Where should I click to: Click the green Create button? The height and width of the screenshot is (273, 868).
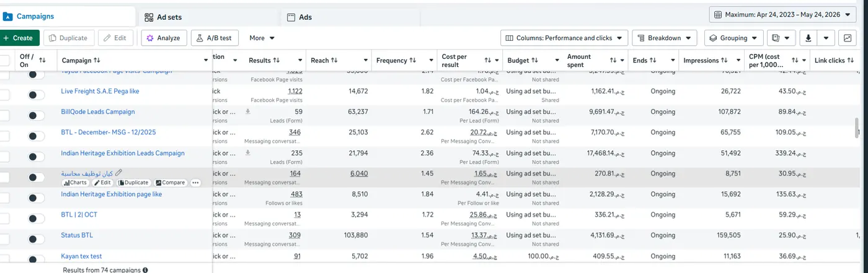coord(19,38)
